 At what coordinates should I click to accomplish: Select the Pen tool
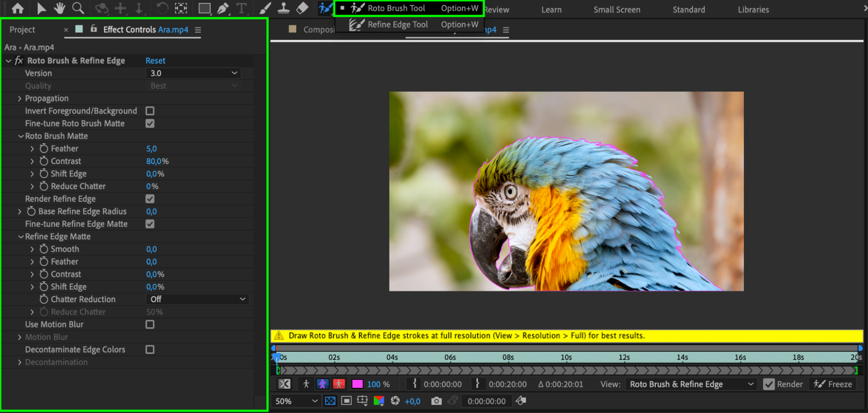click(223, 8)
